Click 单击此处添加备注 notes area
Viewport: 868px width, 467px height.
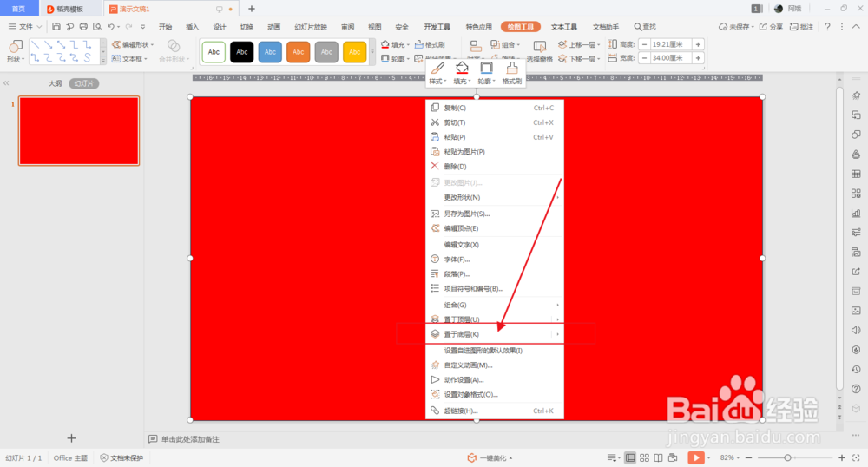(190, 439)
